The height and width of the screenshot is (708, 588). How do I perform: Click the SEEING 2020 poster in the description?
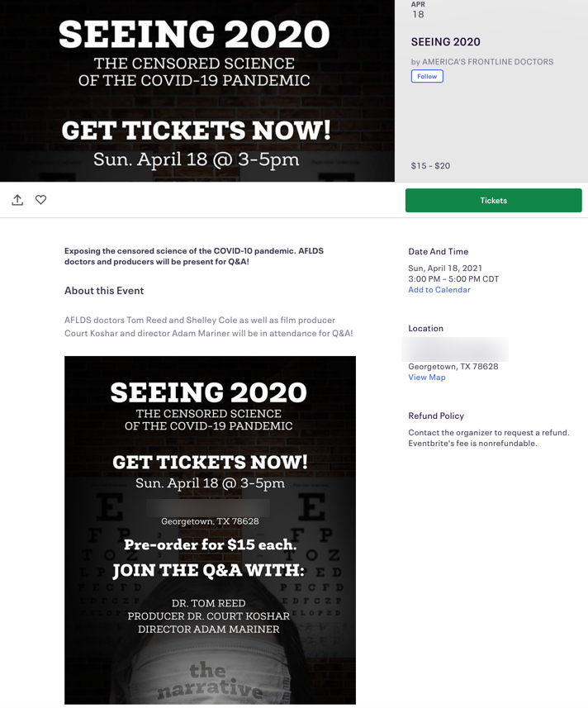[210, 529]
